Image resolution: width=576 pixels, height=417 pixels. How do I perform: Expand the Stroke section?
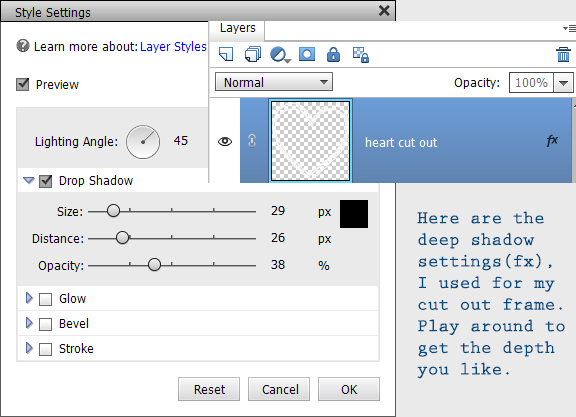coord(29,348)
